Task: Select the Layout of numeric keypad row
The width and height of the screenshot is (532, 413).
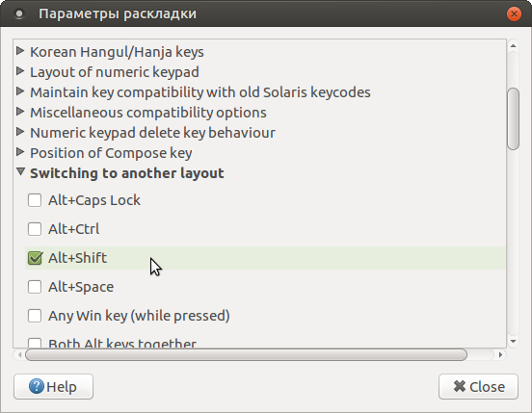Action: pos(259,72)
